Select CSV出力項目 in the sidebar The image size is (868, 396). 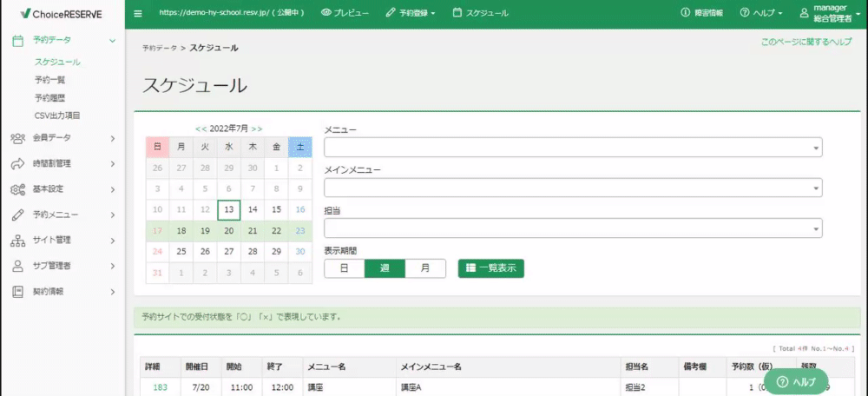pos(57,115)
